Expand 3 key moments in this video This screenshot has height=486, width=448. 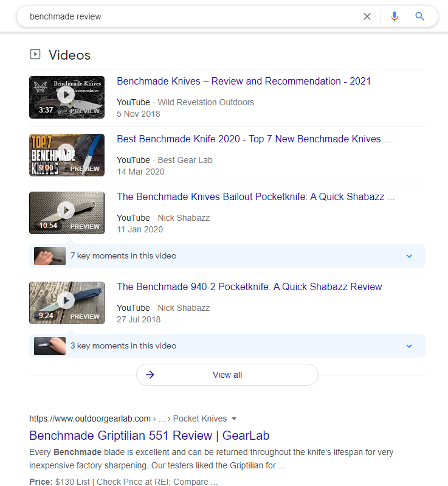pyautogui.click(x=227, y=346)
